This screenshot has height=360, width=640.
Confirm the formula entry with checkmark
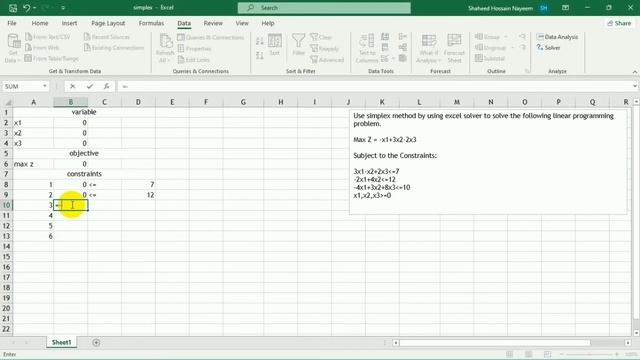point(89,86)
